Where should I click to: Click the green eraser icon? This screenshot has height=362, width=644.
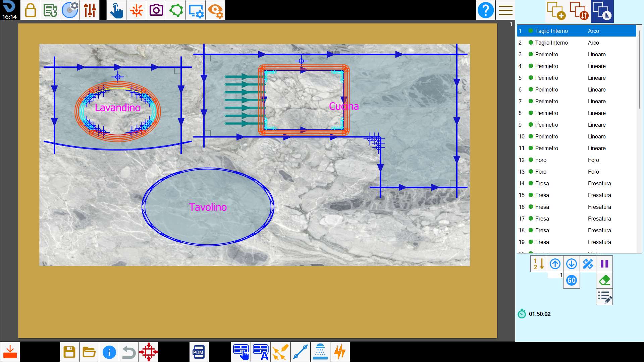tap(604, 280)
